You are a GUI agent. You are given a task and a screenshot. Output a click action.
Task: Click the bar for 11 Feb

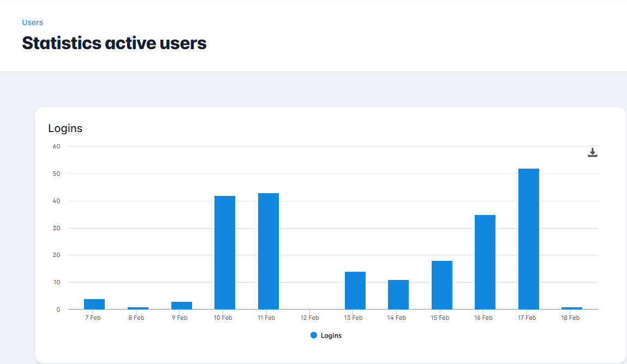(268, 251)
